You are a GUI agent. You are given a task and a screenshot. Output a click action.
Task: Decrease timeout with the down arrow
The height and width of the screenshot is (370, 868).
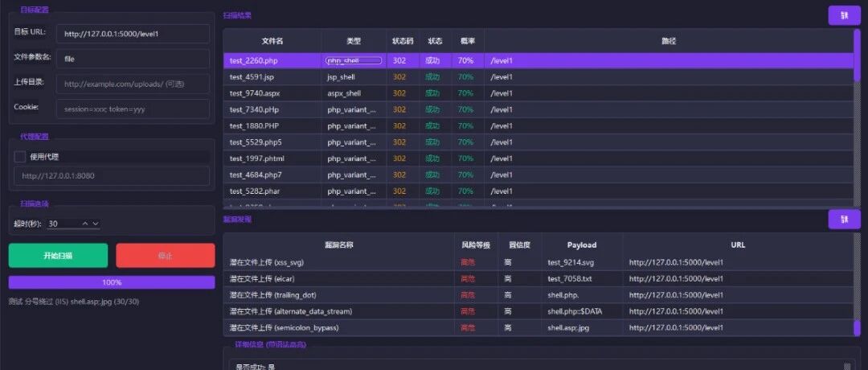pos(96,224)
